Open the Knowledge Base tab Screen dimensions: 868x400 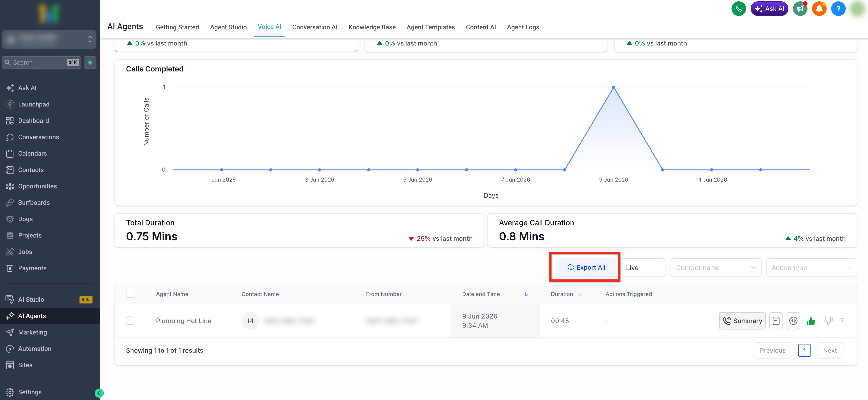click(x=372, y=27)
